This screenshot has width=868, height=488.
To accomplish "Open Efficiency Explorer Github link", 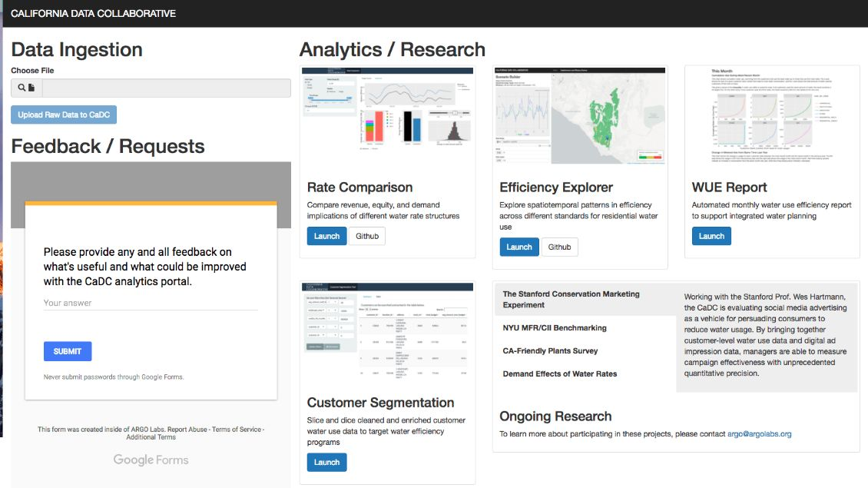I will (559, 247).
